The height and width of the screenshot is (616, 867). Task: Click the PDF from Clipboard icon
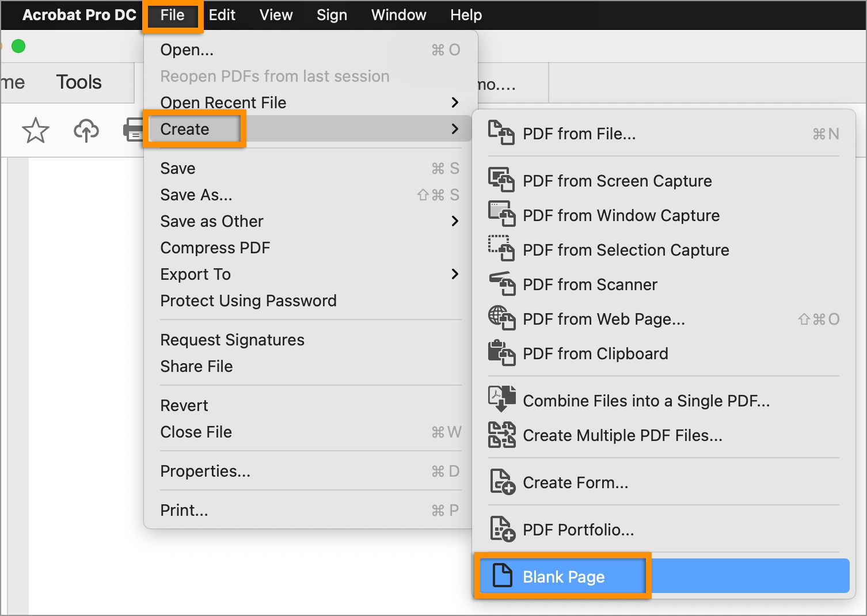tap(501, 353)
